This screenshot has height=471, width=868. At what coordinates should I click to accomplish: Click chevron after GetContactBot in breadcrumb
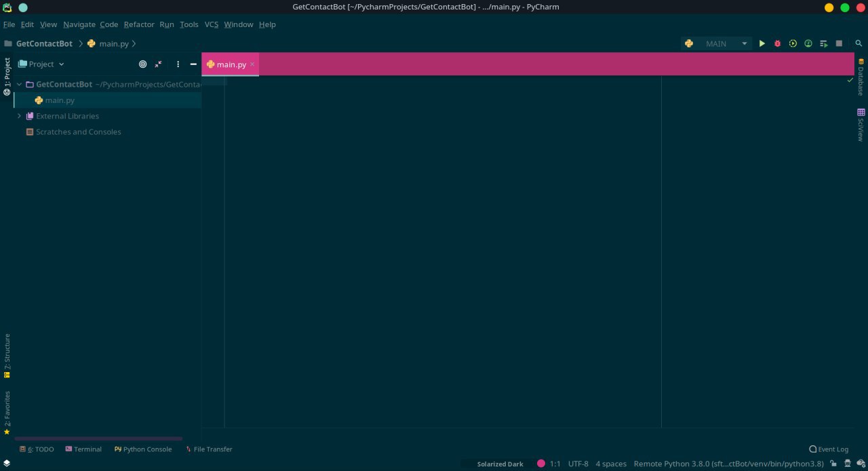pos(81,43)
